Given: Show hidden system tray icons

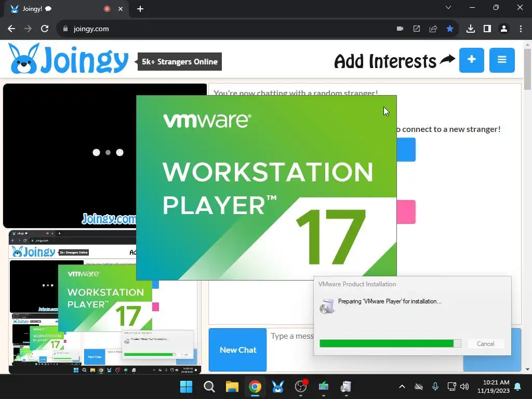Looking at the screenshot, I should click(402, 387).
